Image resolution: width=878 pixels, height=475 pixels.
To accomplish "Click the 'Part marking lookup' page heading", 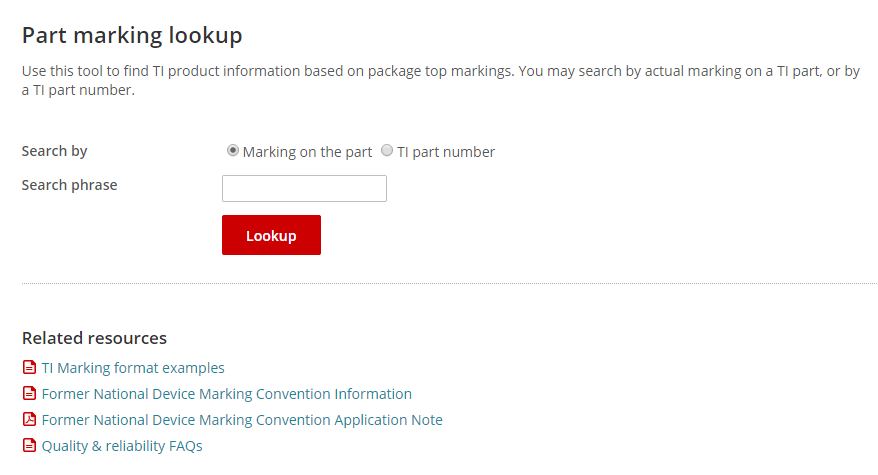I will tap(132, 36).
